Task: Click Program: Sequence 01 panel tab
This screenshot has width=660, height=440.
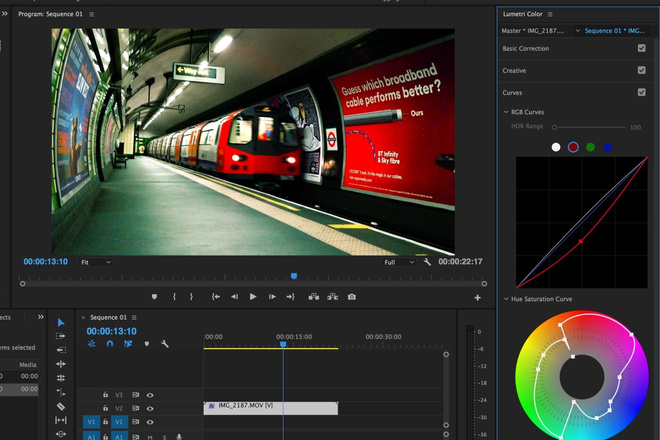Action: coord(50,14)
